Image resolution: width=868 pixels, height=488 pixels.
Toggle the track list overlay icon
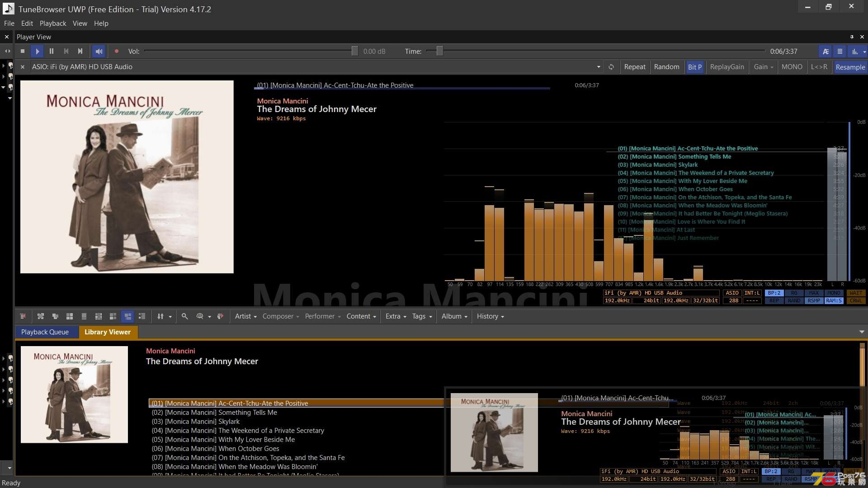point(840,52)
